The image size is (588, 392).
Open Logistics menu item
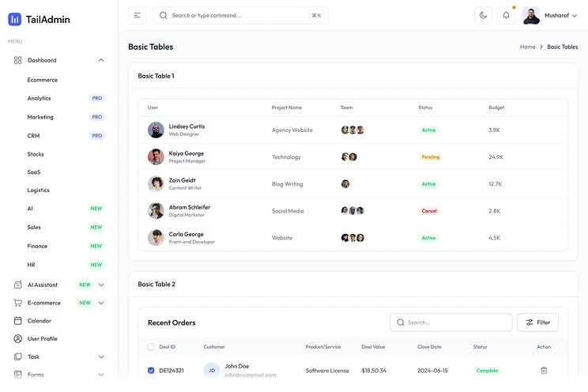click(38, 190)
